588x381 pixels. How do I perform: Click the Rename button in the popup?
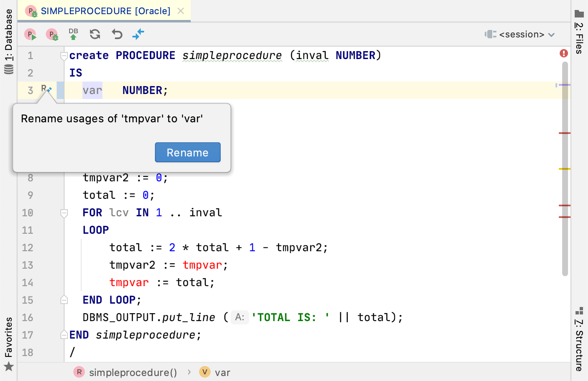[x=187, y=152]
